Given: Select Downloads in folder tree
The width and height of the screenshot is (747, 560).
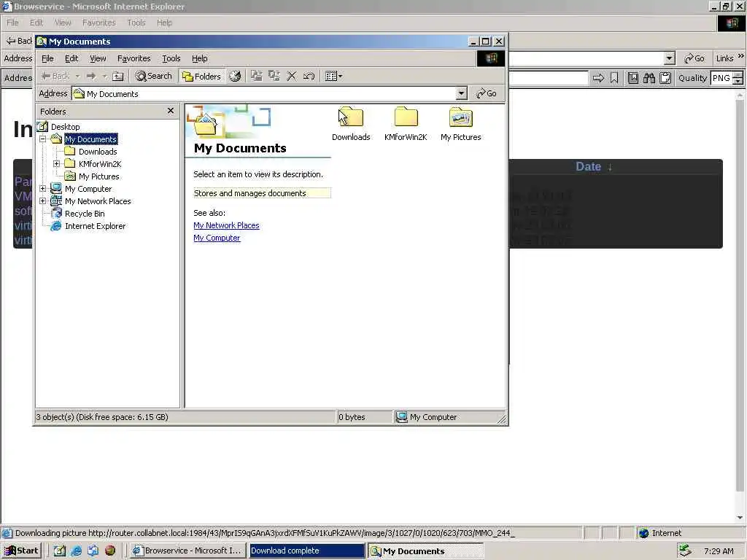Looking at the screenshot, I should (x=98, y=152).
